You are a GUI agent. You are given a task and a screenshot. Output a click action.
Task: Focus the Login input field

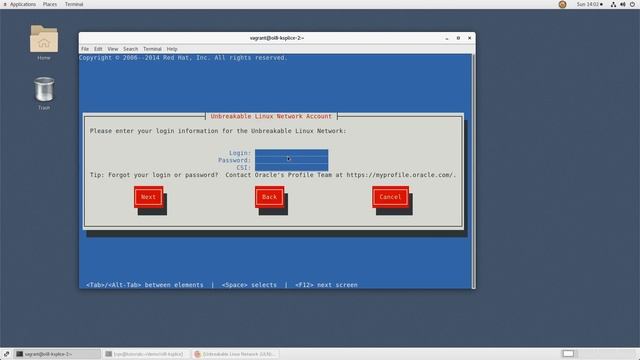click(x=291, y=153)
